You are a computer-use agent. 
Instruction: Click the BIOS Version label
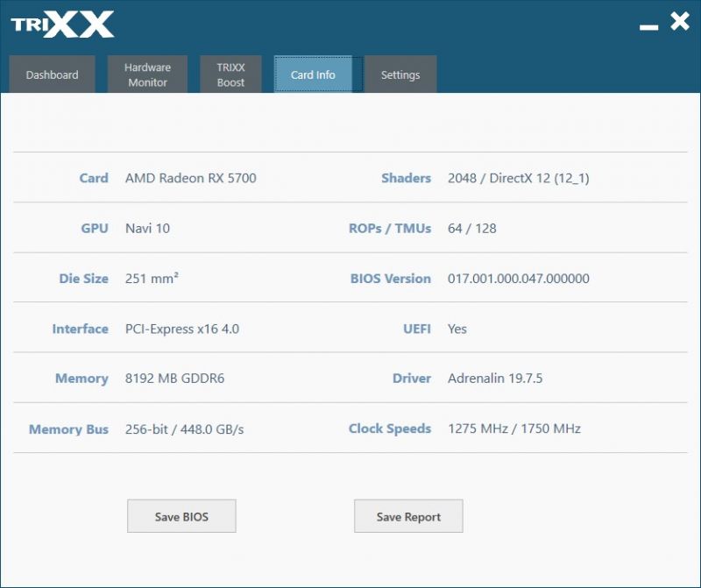[x=391, y=279]
